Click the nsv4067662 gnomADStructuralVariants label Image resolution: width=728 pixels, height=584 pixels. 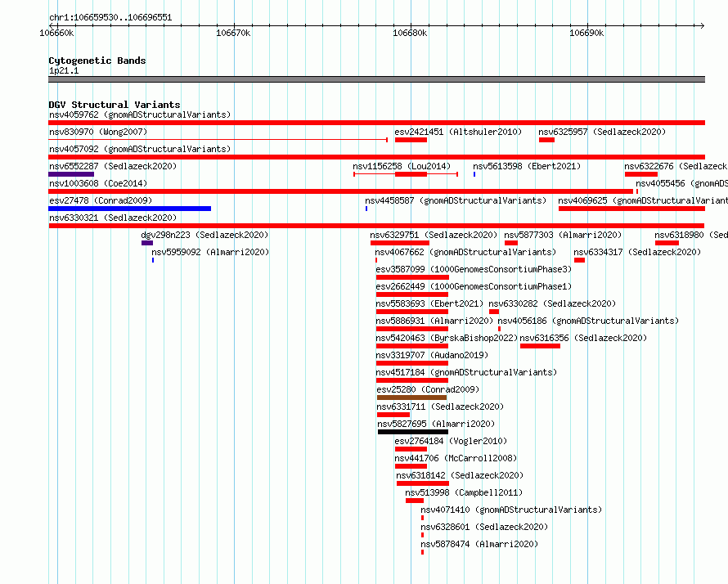click(x=465, y=252)
